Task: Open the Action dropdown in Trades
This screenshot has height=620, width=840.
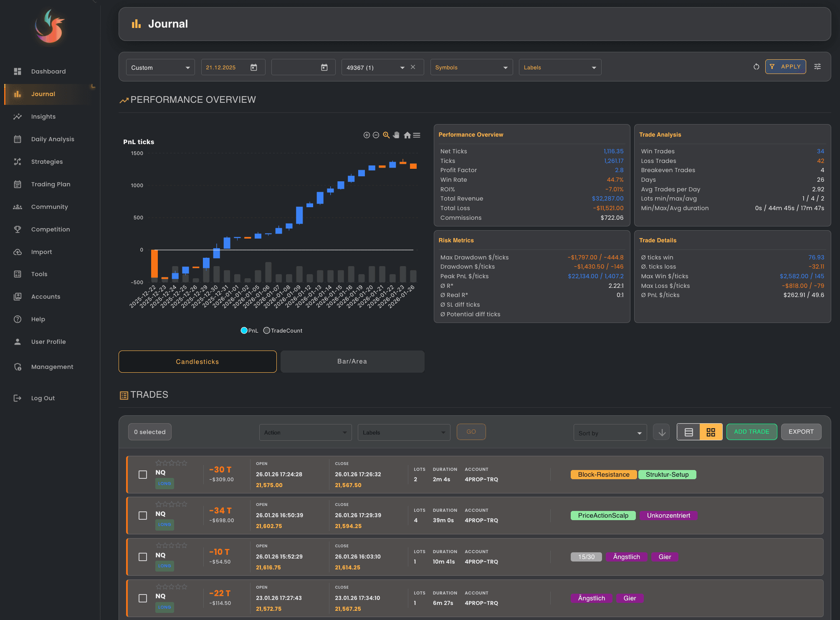Action: pos(305,432)
